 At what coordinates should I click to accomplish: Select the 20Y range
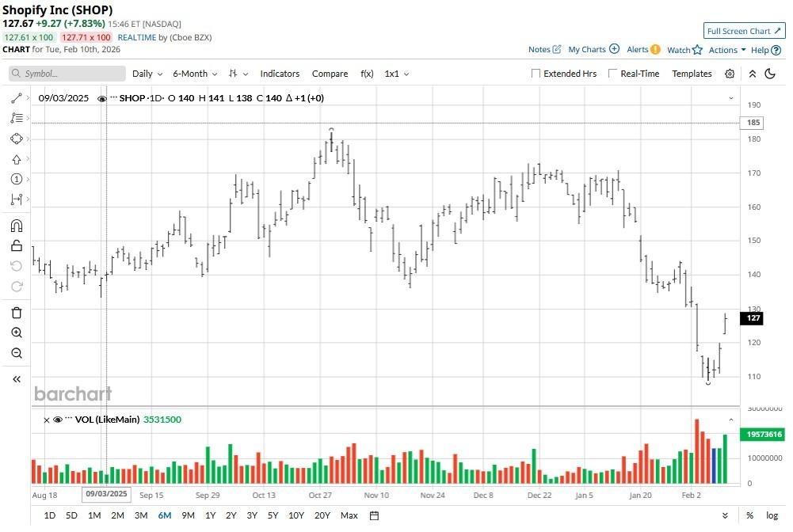click(322, 516)
